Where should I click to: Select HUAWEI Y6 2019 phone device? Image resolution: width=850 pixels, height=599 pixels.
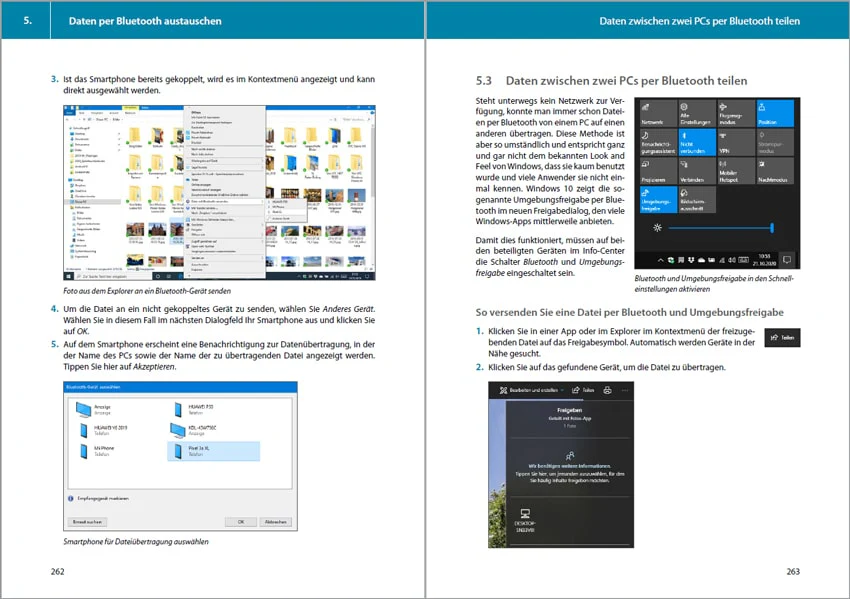[x=103, y=430]
